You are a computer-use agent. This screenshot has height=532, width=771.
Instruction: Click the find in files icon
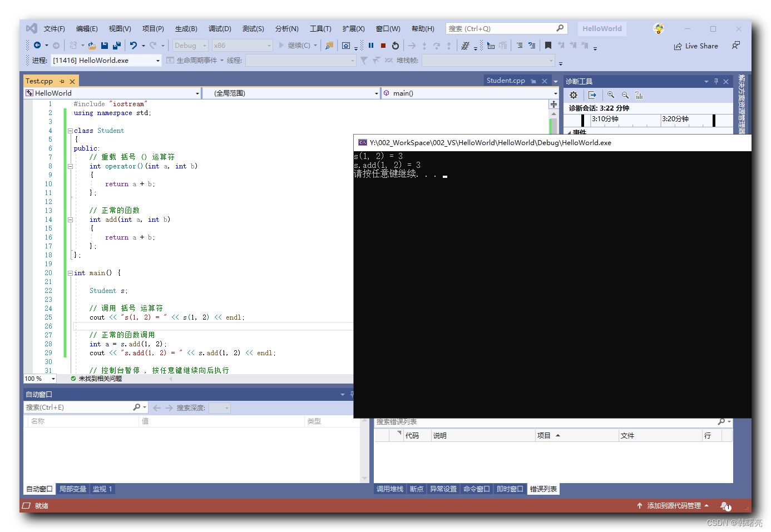coord(329,46)
